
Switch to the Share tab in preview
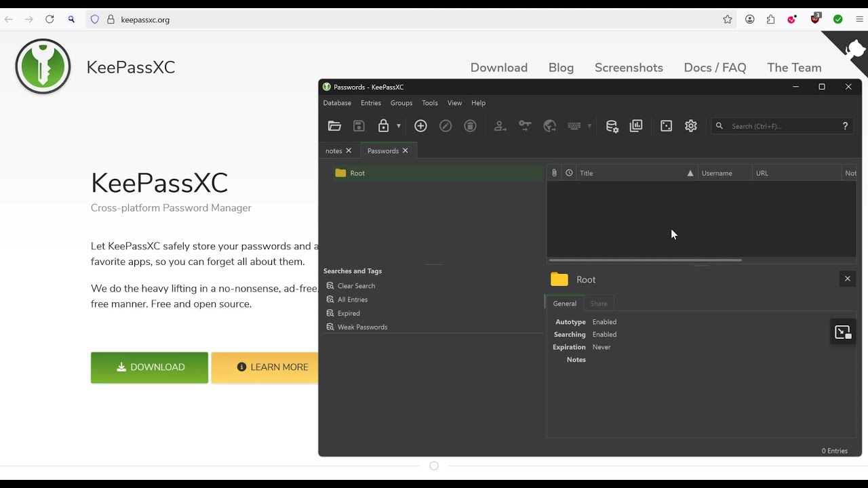[x=599, y=304]
